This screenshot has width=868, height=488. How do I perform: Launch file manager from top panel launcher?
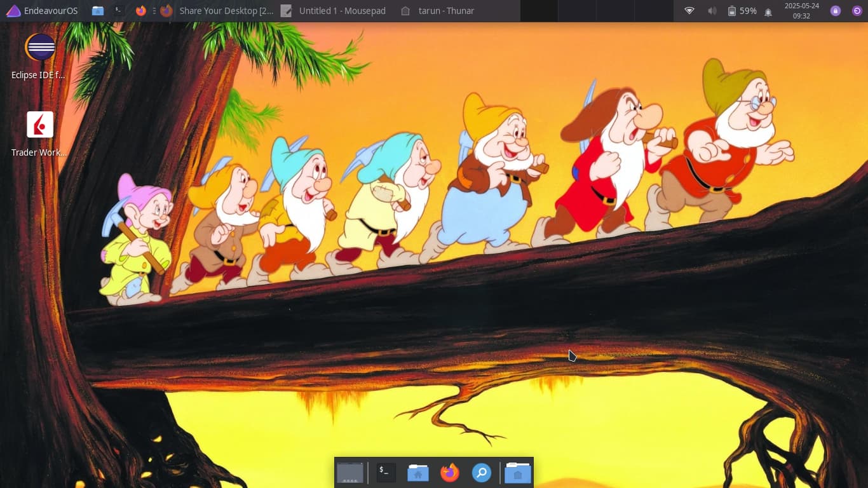97,11
